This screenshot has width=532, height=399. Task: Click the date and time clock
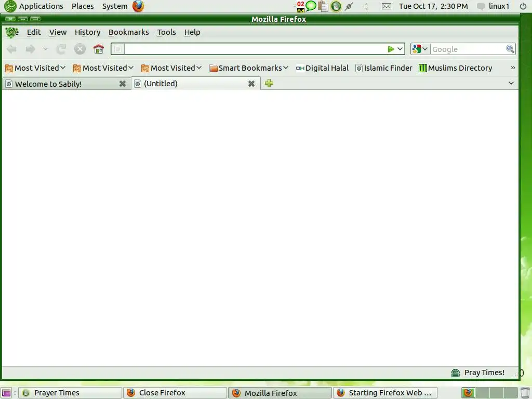(x=433, y=6)
